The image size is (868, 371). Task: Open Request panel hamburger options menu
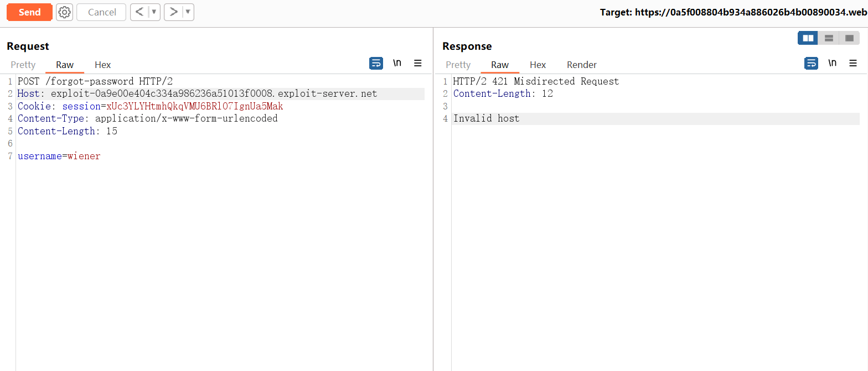click(418, 64)
